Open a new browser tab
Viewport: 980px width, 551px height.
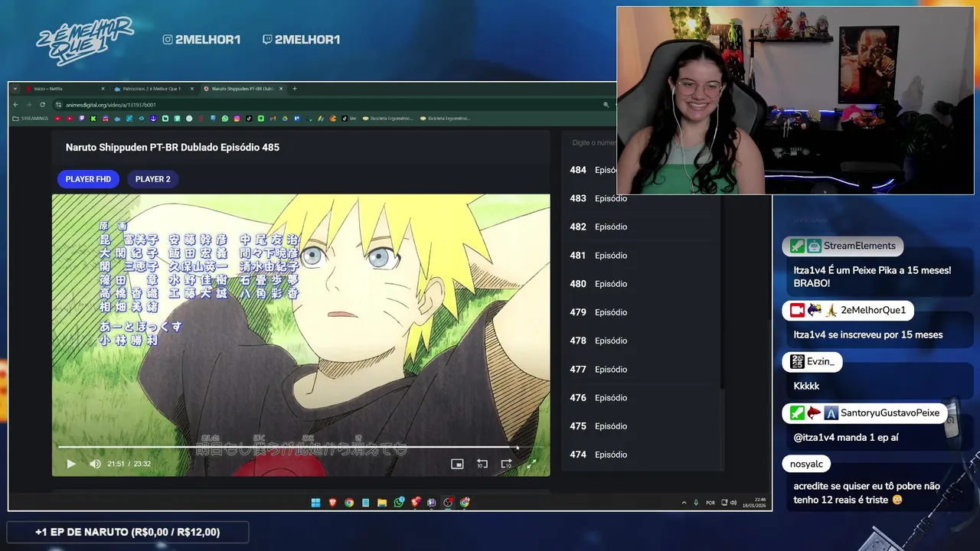pos(295,89)
